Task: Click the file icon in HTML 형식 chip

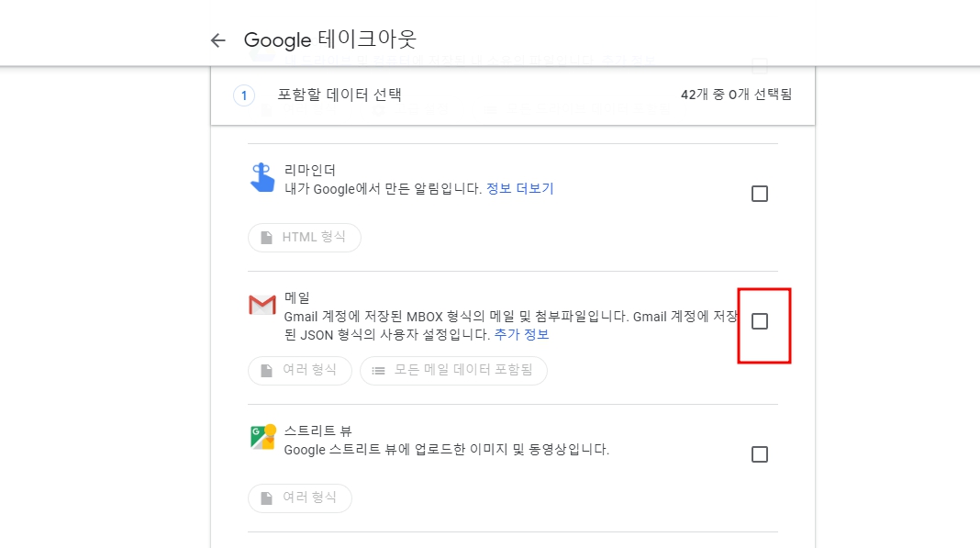Action: [x=267, y=238]
